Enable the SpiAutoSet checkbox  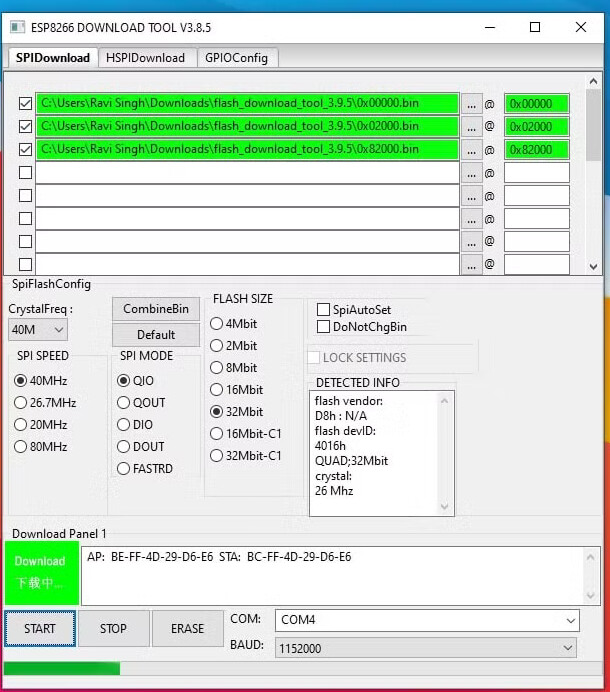[x=324, y=309]
